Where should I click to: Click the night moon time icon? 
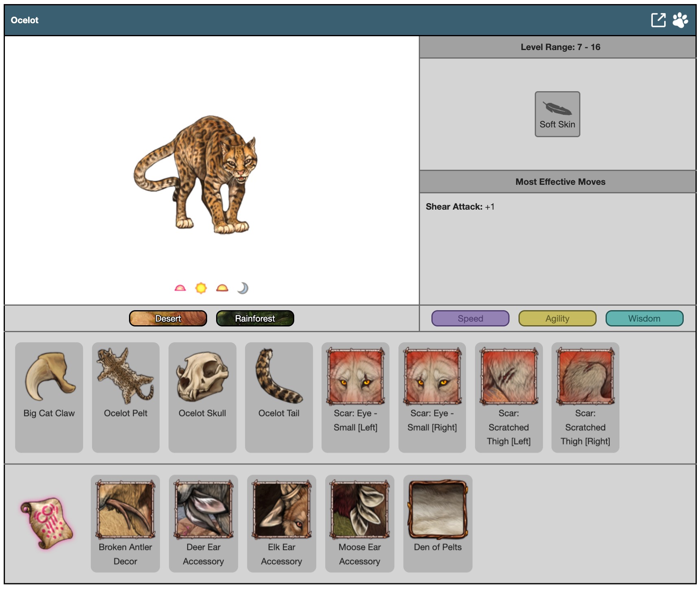[x=243, y=288]
